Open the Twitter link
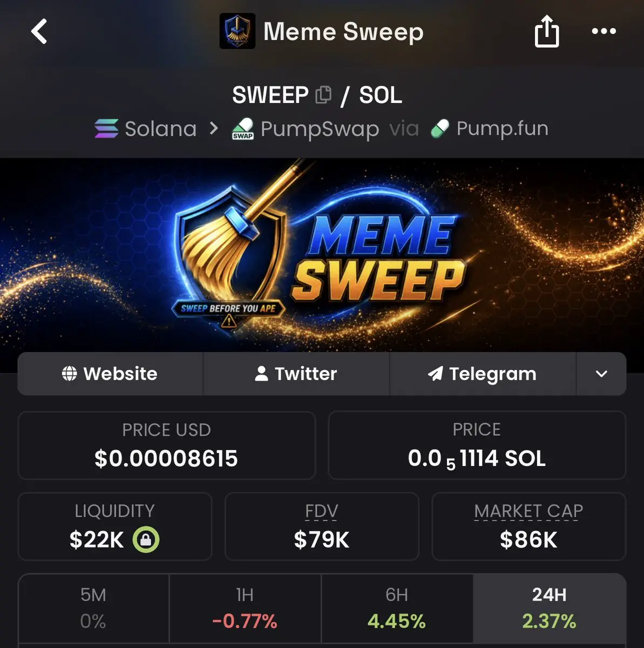Viewport: 644px width, 648px height. (x=296, y=374)
